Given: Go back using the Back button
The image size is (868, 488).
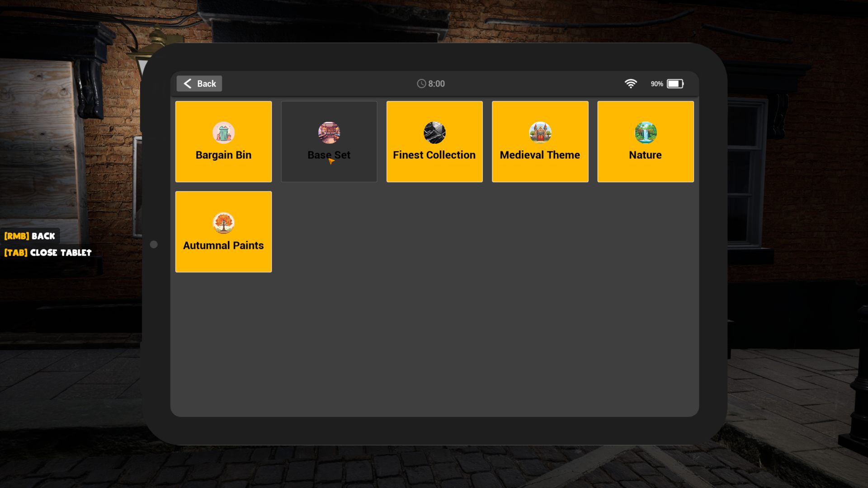Looking at the screenshot, I should click(199, 84).
